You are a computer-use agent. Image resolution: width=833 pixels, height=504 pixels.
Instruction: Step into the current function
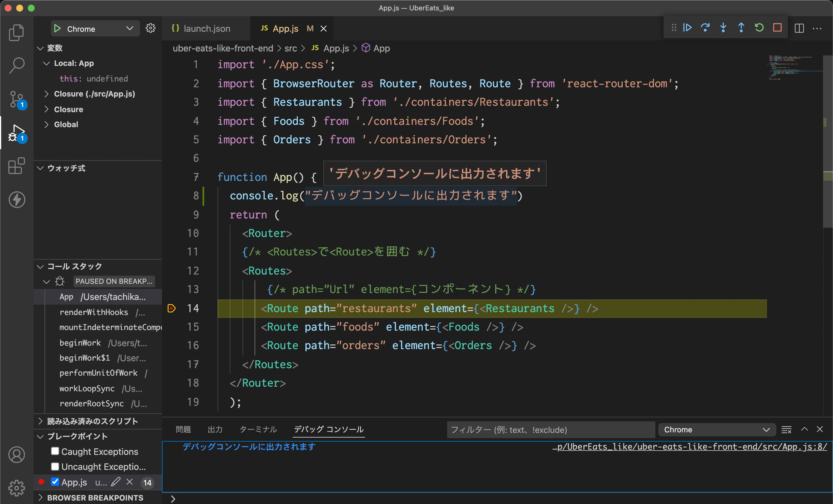click(x=723, y=28)
